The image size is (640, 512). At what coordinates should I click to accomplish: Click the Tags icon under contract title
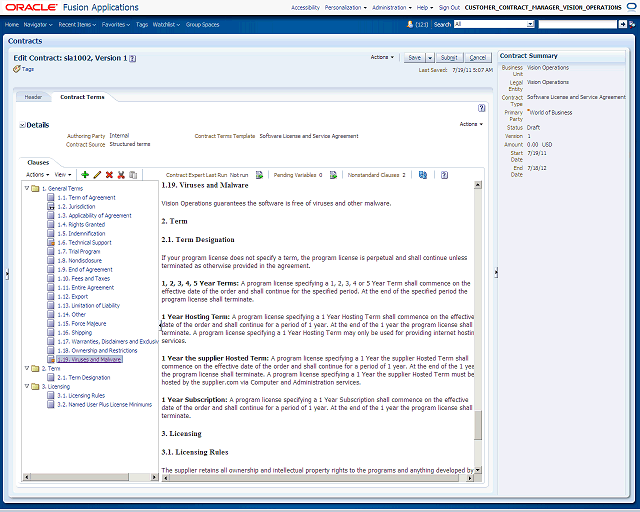pyautogui.click(x=16, y=69)
